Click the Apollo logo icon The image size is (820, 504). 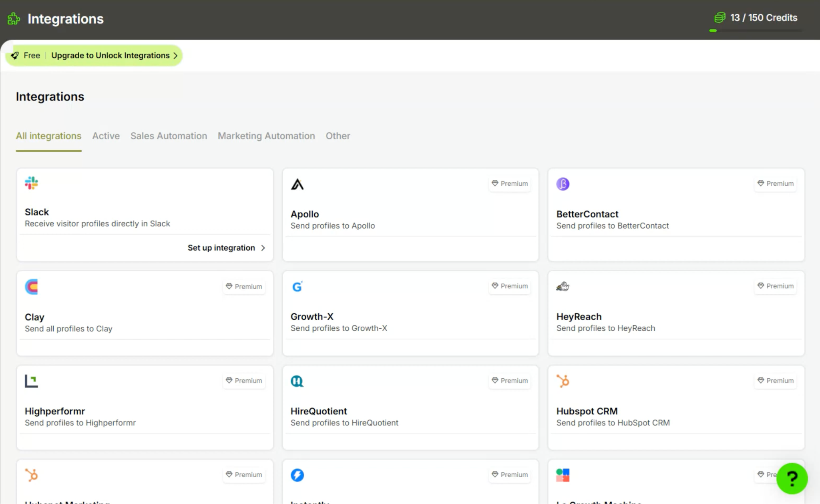pyautogui.click(x=297, y=184)
